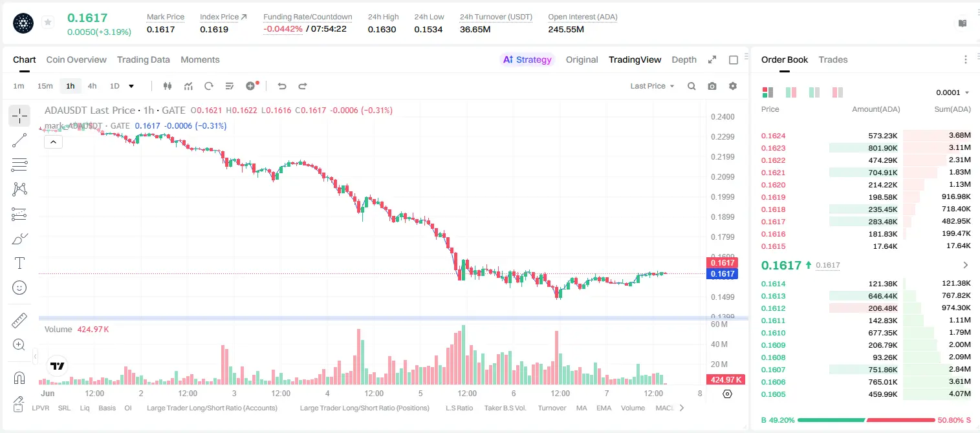Viewport: 980px width, 433px height.
Task: Undo the last chart action
Action: (282, 86)
